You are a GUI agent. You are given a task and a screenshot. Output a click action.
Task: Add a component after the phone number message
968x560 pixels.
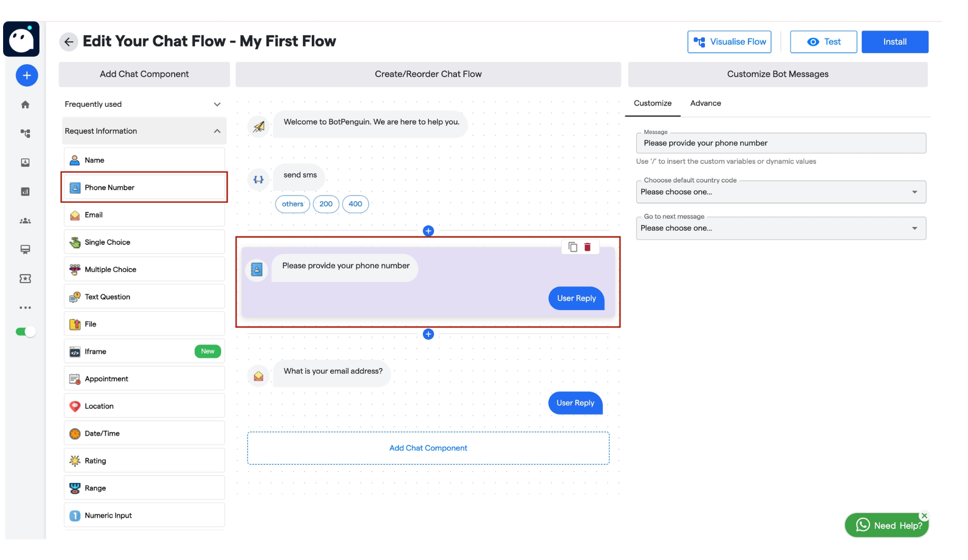tap(428, 334)
